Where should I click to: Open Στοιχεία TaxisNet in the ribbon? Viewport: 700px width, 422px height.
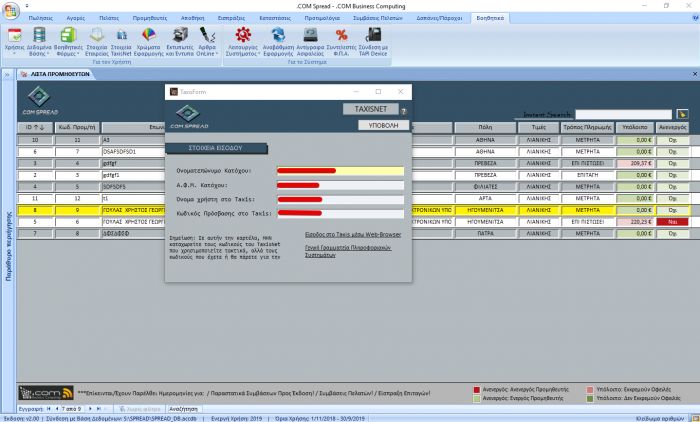[121, 42]
